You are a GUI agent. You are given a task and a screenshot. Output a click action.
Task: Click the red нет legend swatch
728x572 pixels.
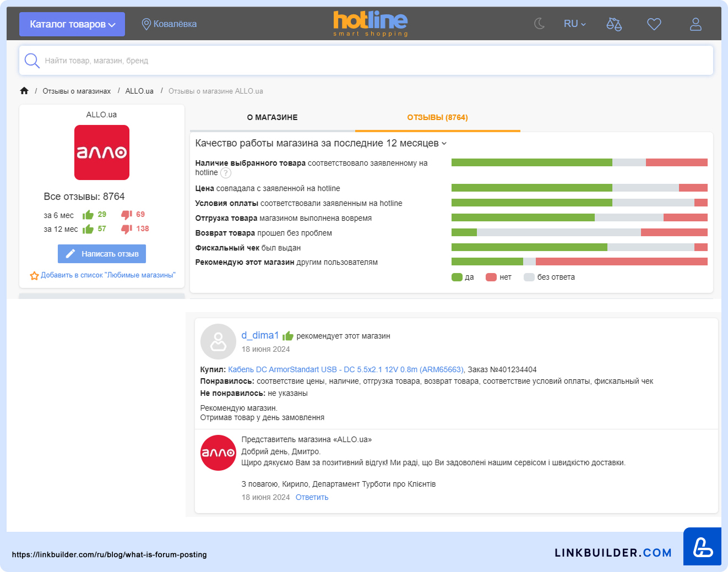[x=491, y=277]
